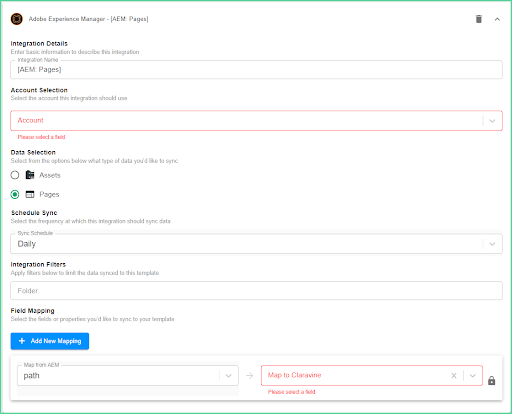Click plus icon in Add New Mapping
This screenshot has height=414, width=512.
click(22, 341)
